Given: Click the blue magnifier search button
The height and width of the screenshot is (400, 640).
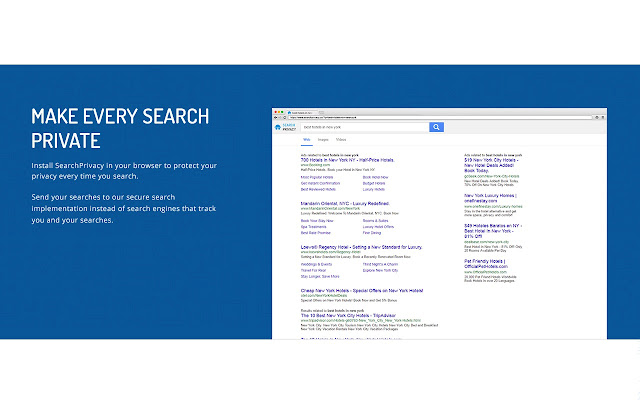Looking at the screenshot, I should pos(436,127).
